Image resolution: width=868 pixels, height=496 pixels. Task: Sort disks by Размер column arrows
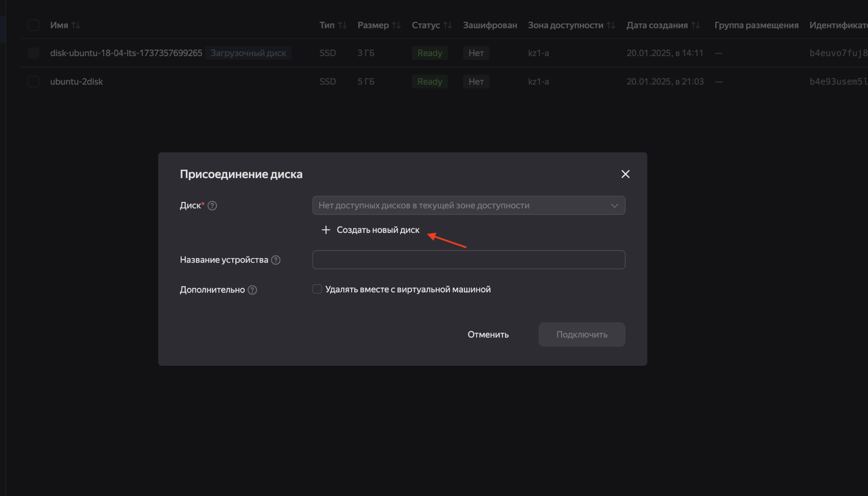[396, 25]
